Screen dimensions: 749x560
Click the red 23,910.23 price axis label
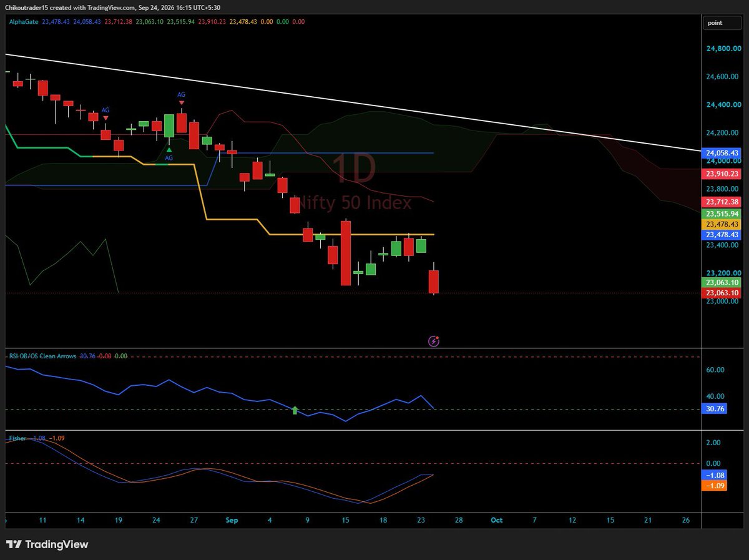coord(722,174)
